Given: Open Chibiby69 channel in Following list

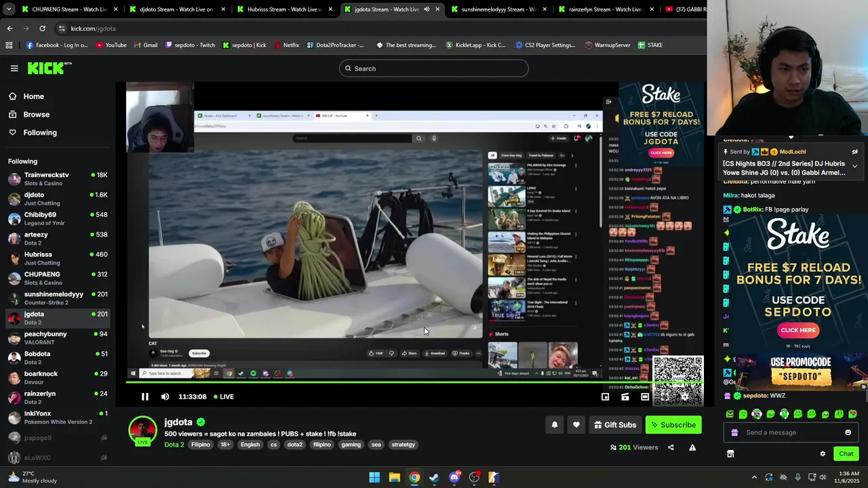Looking at the screenshot, I should coord(58,218).
